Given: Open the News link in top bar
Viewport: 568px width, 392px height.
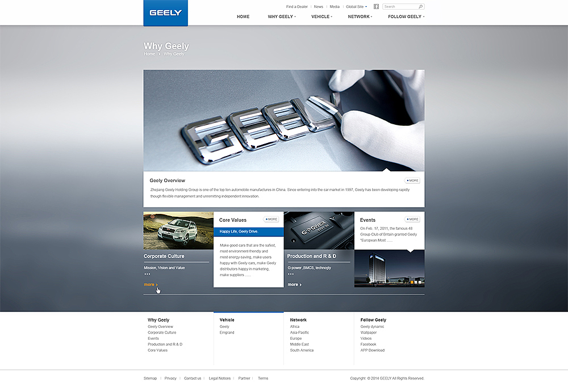Looking at the screenshot, I should pos(319,6).
